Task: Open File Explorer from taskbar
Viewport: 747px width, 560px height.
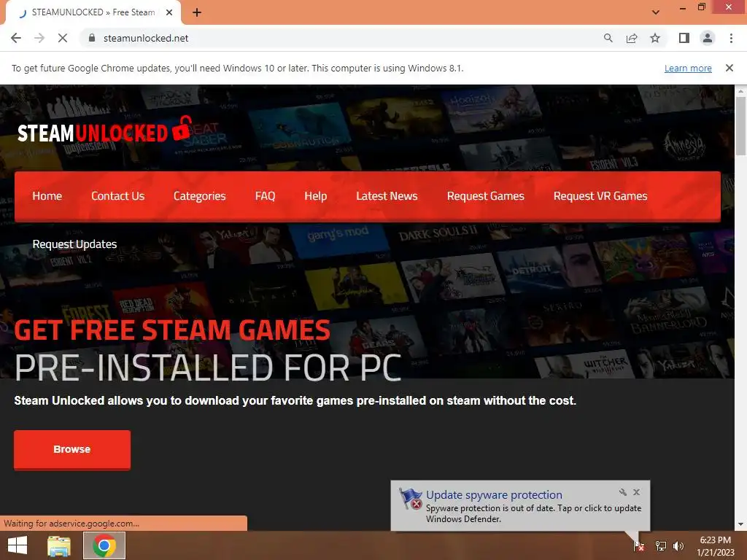Action: click(x=59, y=545)
